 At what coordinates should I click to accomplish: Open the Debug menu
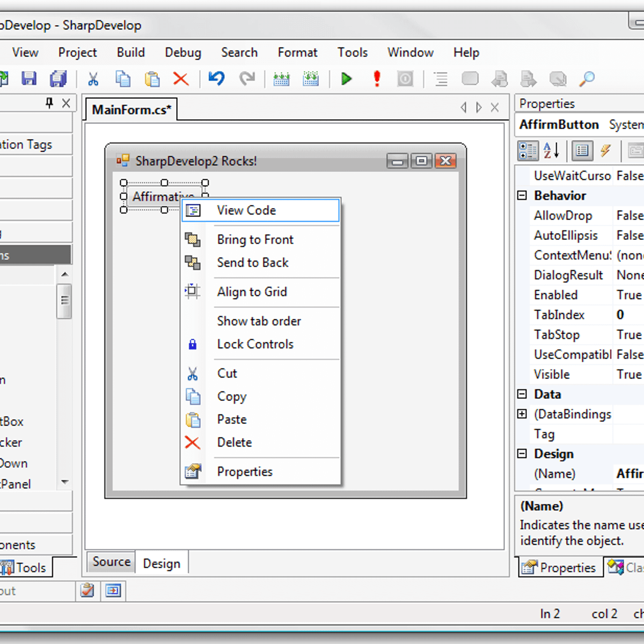183,53
